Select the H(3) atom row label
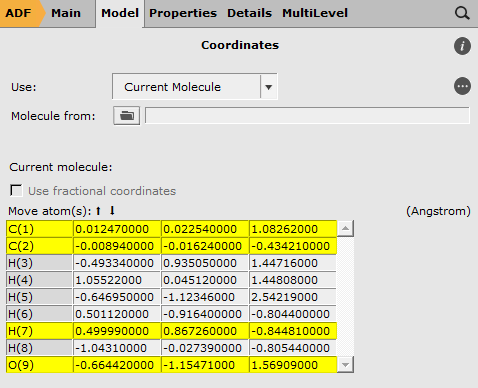The height and width of the screenshot is (388, 478). pyautogui.click(x=39, y=263)
